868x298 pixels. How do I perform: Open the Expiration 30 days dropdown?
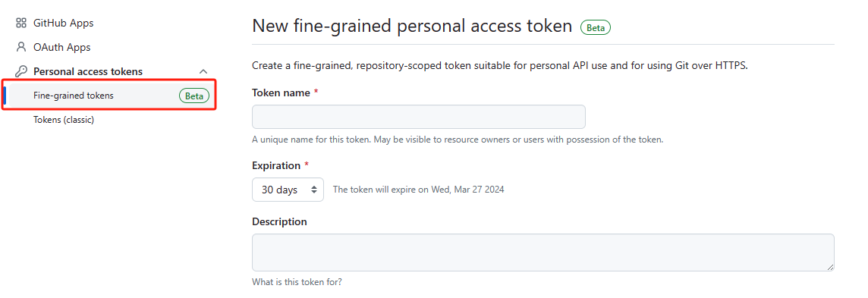point(288,190)
